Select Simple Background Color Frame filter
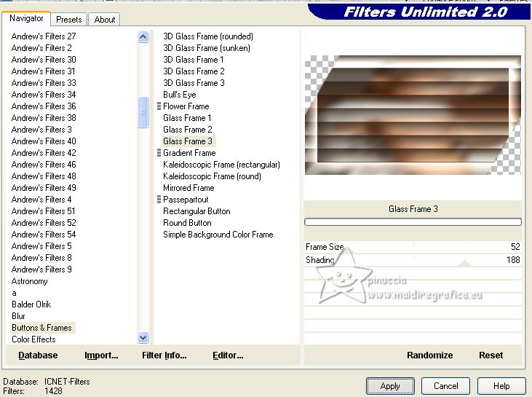Image resolution: width=532 pixels, height=397 pixels. point(218,235)
